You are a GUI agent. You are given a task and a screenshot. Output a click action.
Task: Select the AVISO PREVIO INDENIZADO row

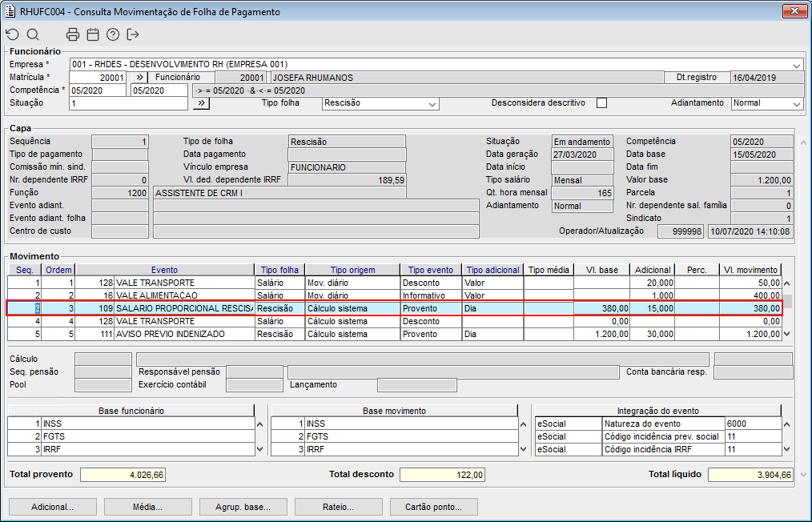coord(184,334)
